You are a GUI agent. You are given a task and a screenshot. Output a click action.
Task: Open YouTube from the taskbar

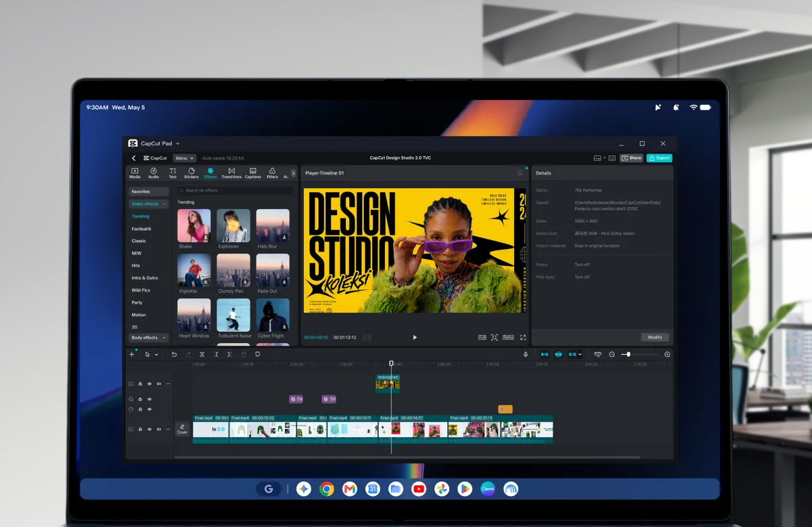coord(419,489)
